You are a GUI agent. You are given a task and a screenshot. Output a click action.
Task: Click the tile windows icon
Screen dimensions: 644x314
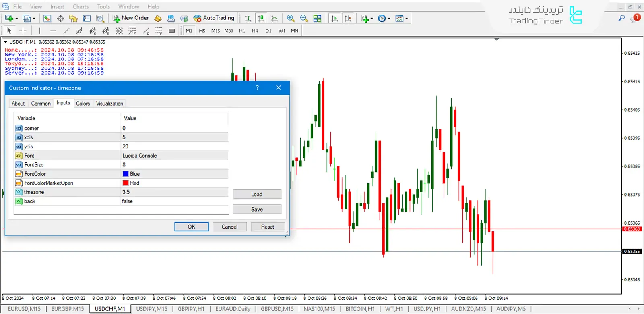click(x=317, y=18)
